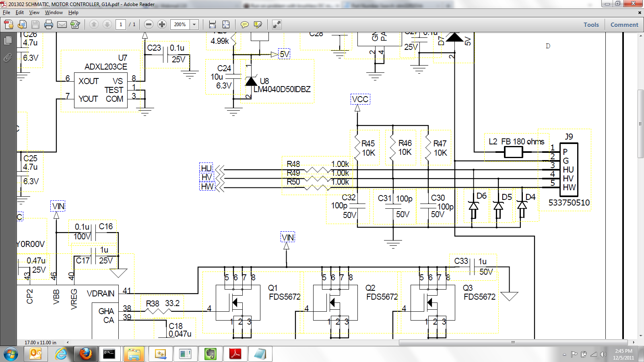This screenshot has width=644, height=362.
Task: Open Outlook from the taskbar
Action: [x=36, y=354]
